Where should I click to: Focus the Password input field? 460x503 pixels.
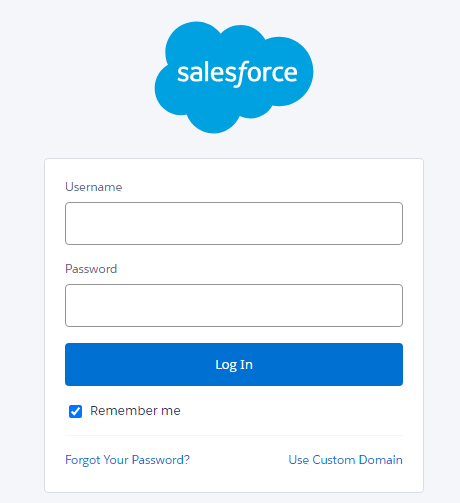pos(234,305)
